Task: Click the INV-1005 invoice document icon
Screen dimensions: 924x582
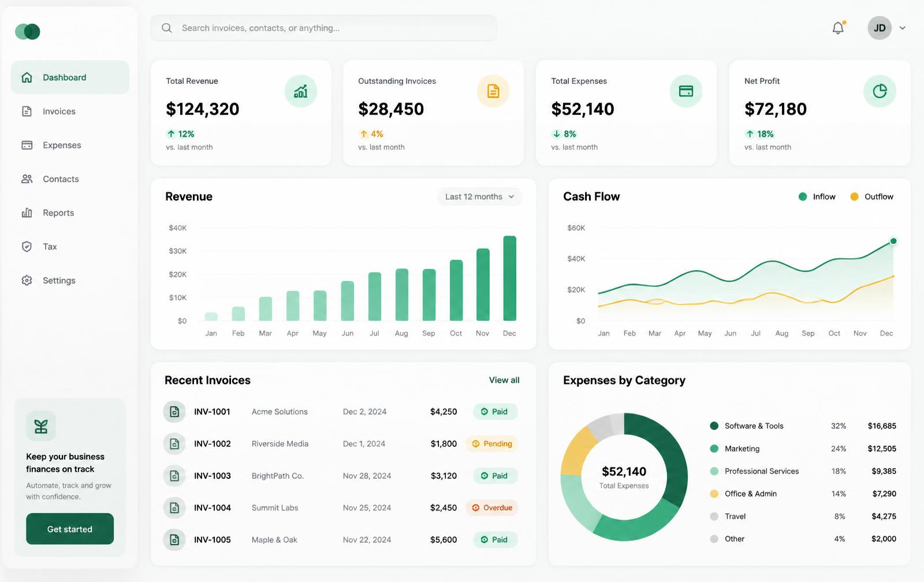Action: pos(174,540)
